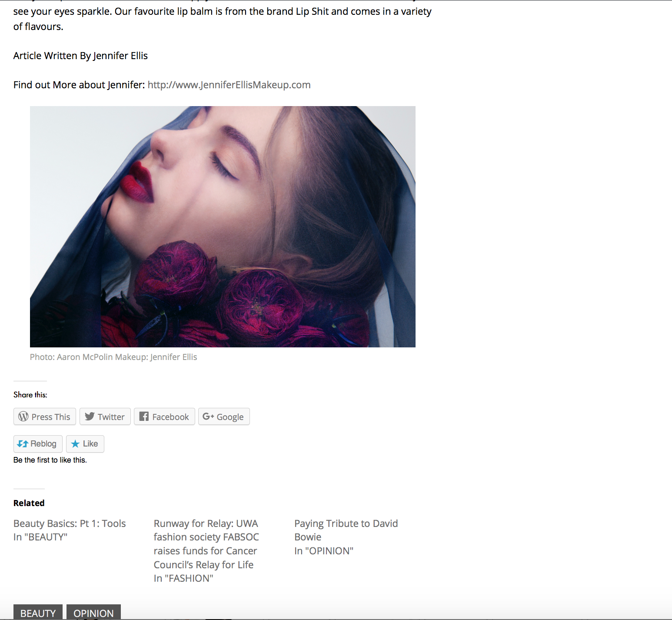The image size is (672, 620).
Task: Click 'In "OPINION"' under David Bowie post
Action: (x=324, y=551)
